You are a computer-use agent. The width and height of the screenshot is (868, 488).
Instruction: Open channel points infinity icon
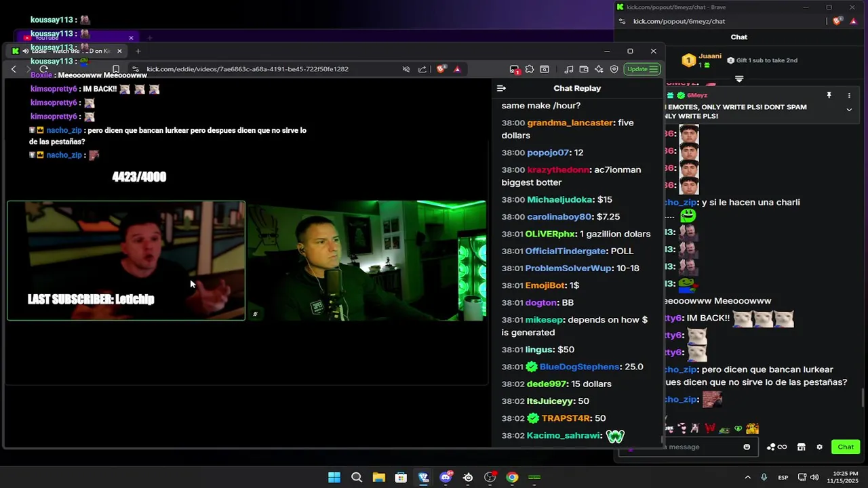pyautogui.click(x=776, y=447)
